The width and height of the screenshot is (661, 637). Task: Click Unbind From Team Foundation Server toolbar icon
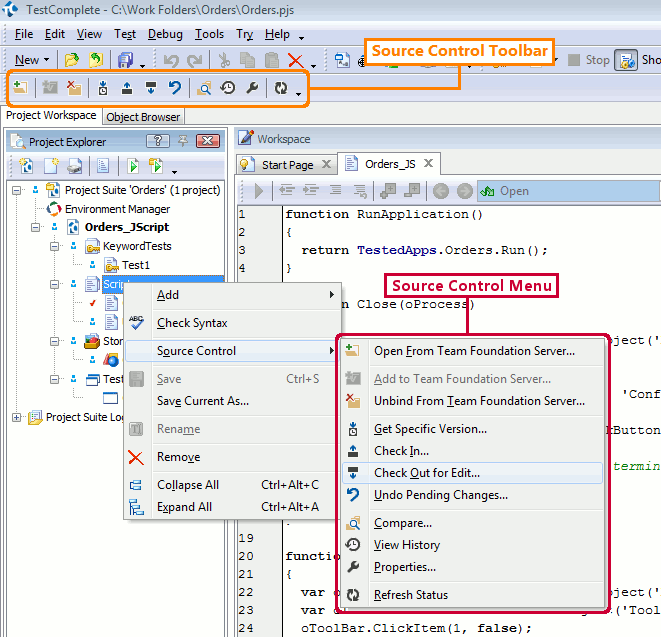73,89
